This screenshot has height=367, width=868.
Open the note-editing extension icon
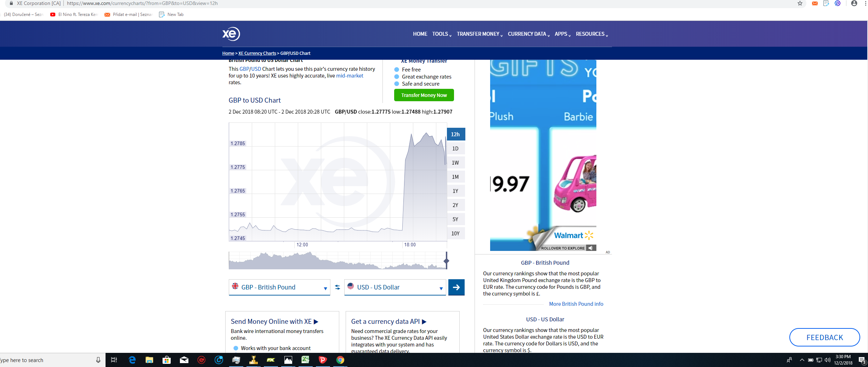tap(826, 4)
